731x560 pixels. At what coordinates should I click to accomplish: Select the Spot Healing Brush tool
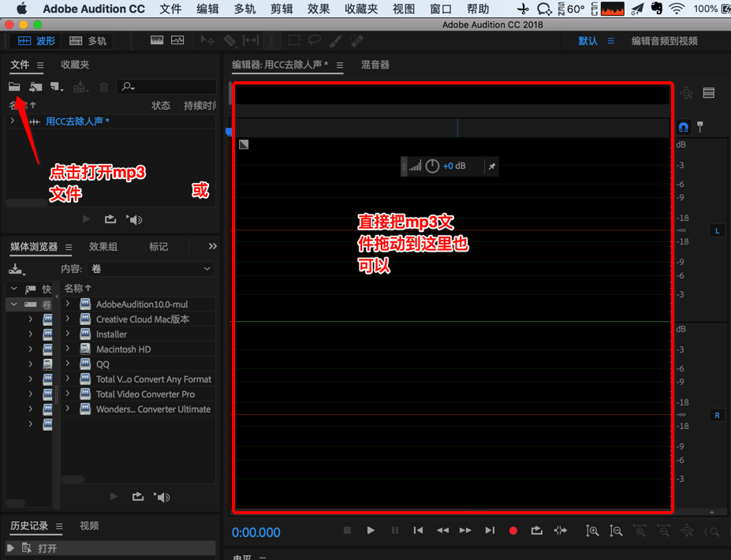point(356,40)
